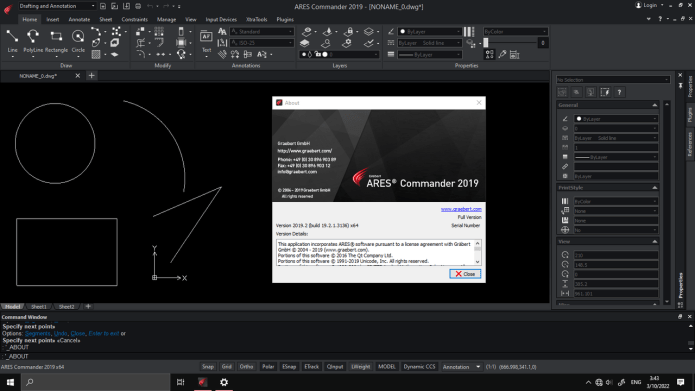
Task: Click the Login button in the title bar
Action: tap(650, 5)
